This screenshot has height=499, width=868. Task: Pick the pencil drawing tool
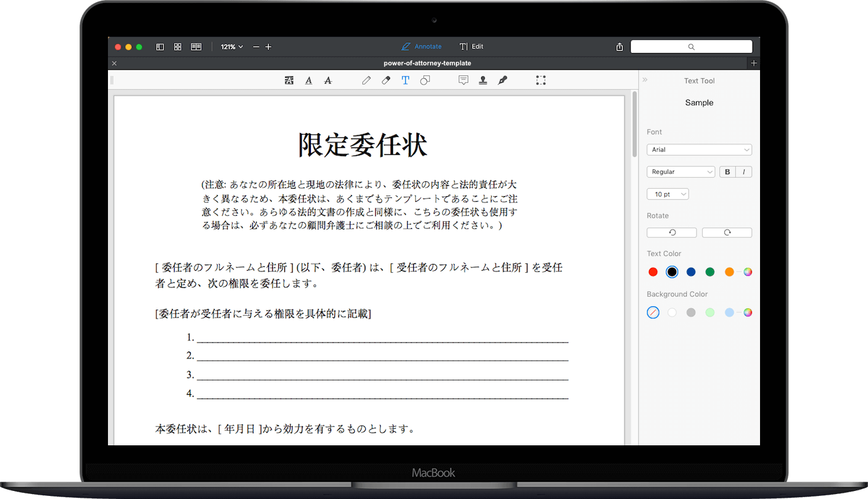[x=366, y=80]
